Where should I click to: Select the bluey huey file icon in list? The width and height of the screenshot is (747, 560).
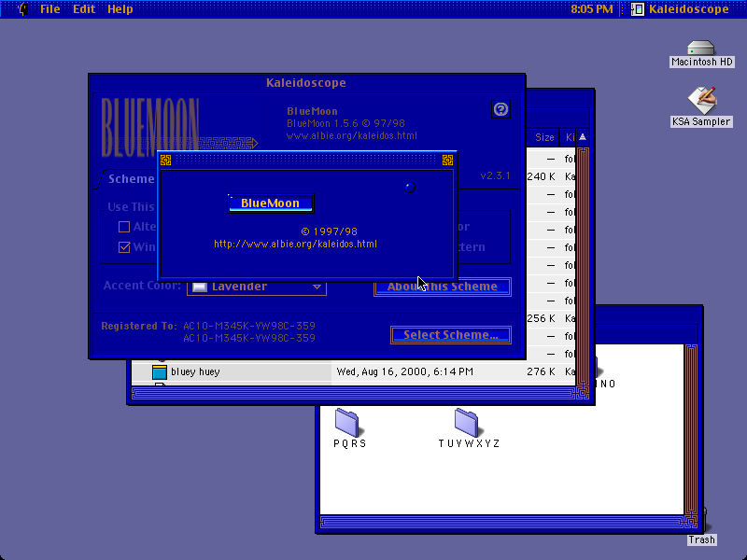tap(159, 371)
